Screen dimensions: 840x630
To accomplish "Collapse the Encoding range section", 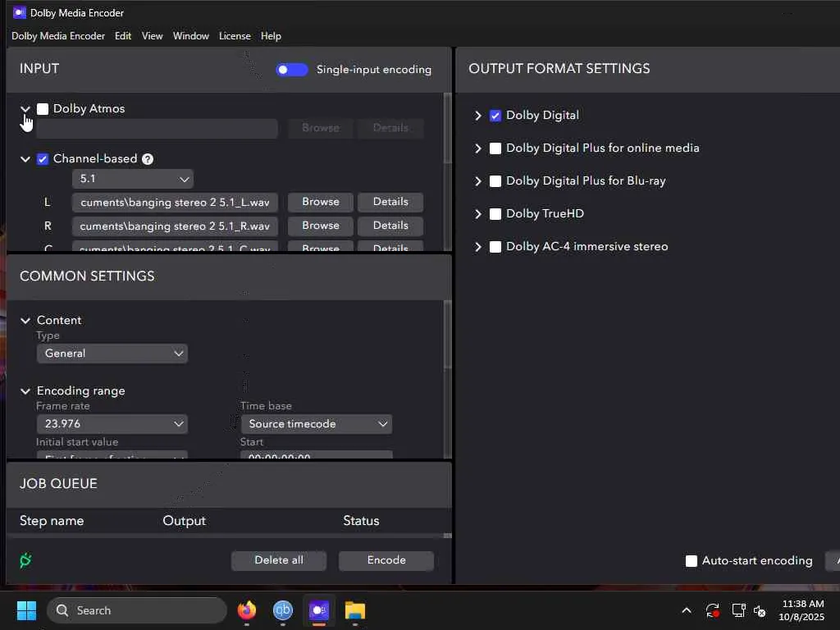I will click(x=25, y=391).
